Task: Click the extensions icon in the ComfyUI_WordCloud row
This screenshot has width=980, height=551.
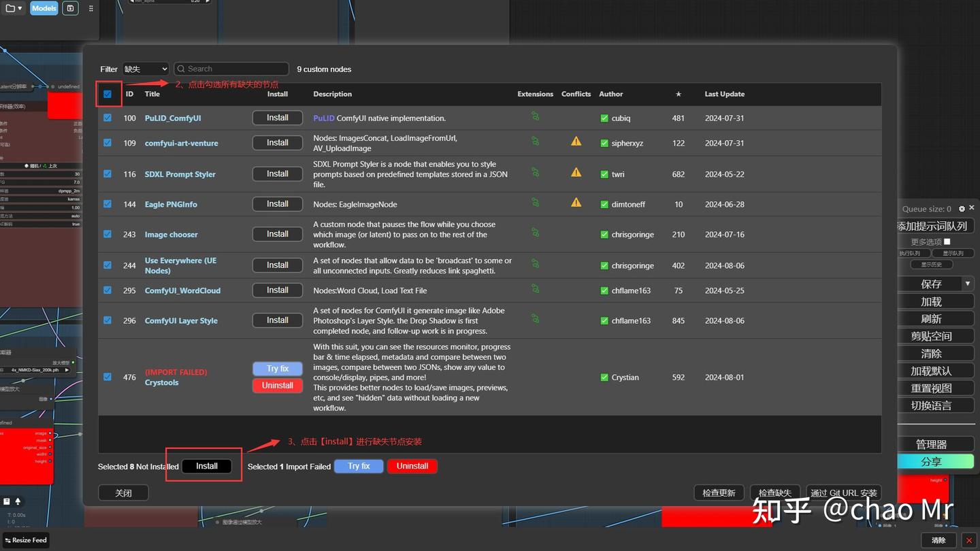Action: 536,288
